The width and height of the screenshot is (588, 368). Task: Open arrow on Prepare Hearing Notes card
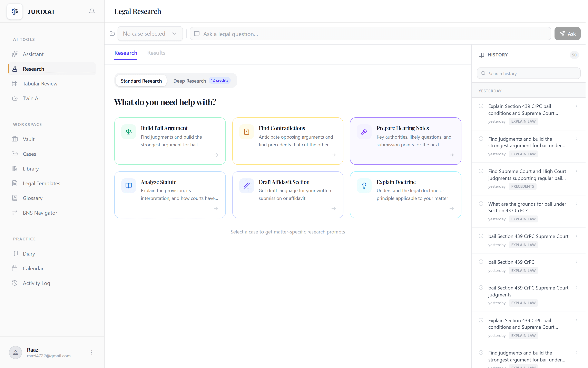pyautogui.click(x=452, y=155)
